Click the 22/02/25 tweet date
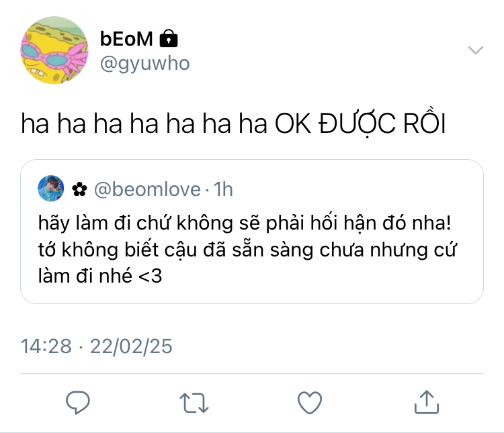The height and width of the screenshot is (433, 504). tap(131, 346)
